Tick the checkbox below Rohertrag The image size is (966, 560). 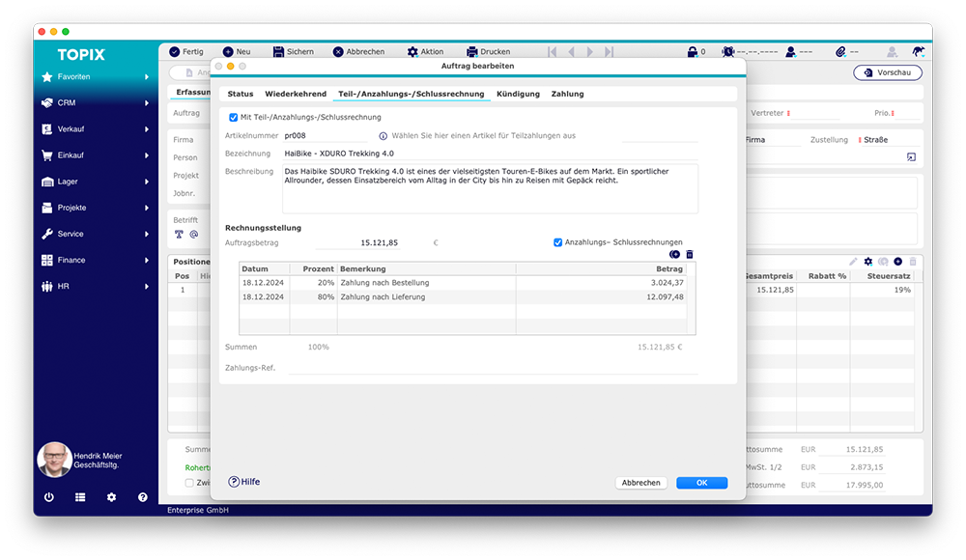point(189,483)
